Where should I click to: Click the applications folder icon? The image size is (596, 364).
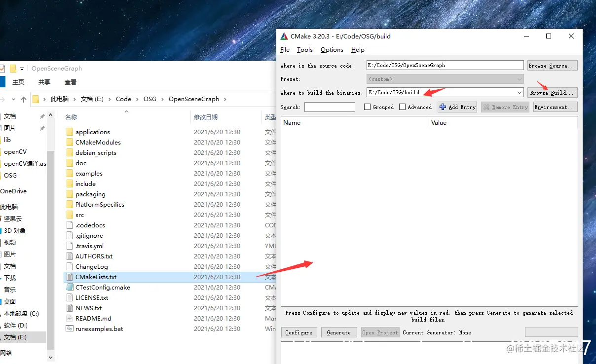click(70, 132)
